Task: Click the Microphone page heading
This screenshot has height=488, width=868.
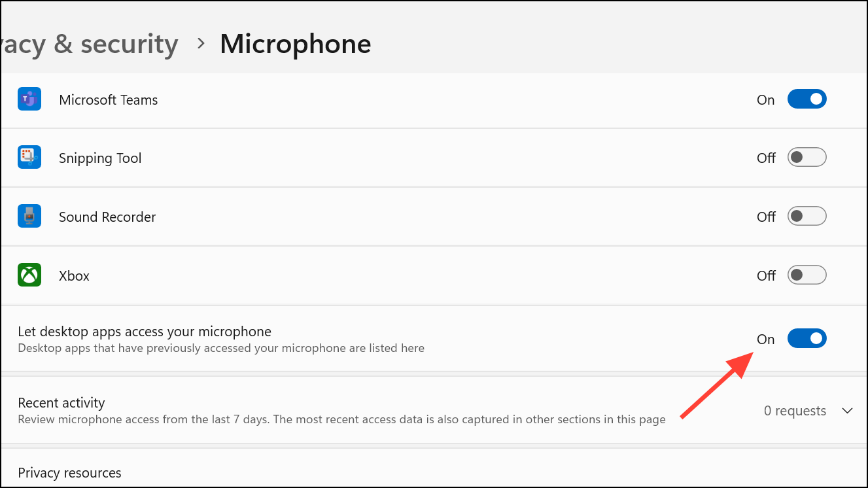Action: [295, 44]
